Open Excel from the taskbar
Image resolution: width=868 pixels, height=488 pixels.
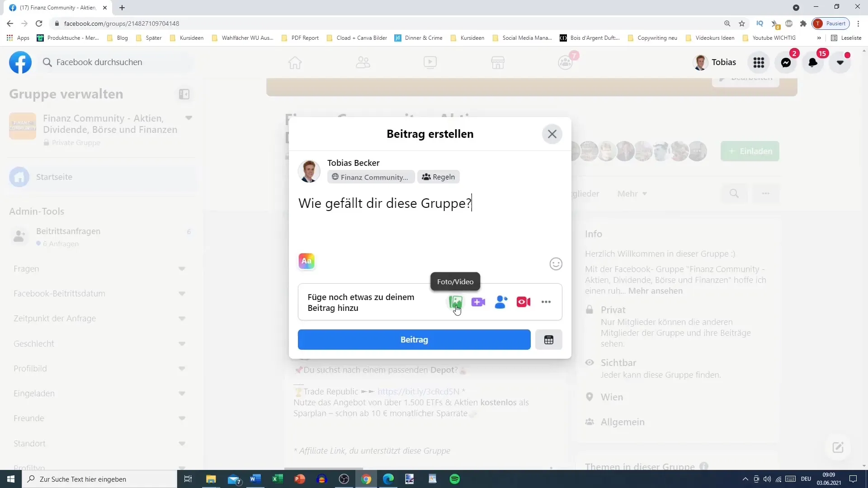pos(278,479)
